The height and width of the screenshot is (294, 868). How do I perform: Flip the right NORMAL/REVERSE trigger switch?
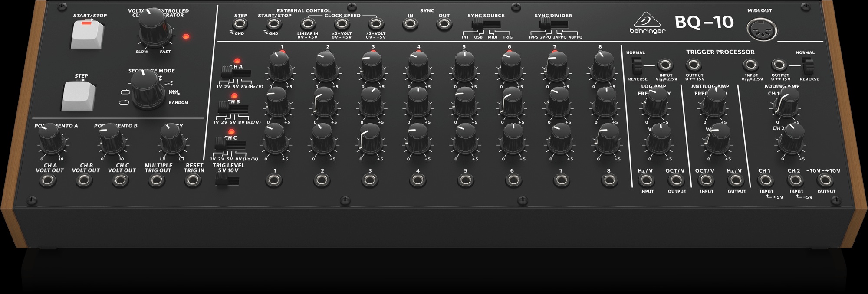click(x=807, y=66)
